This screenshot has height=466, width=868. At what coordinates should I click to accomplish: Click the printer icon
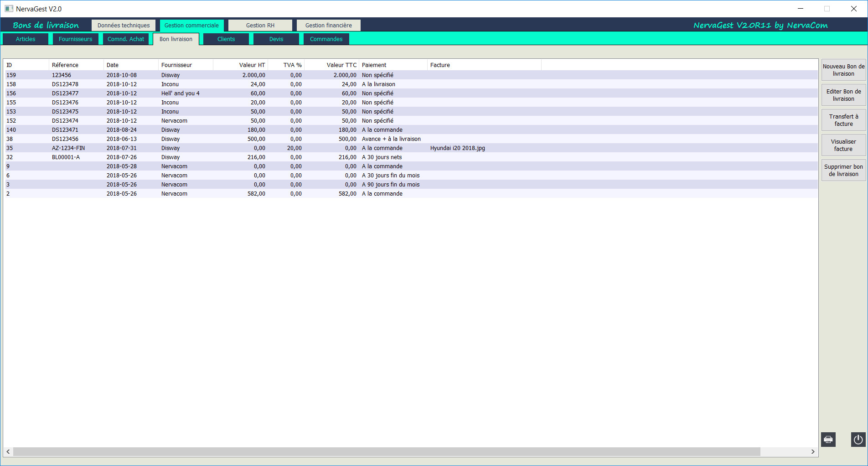(828, 440)
